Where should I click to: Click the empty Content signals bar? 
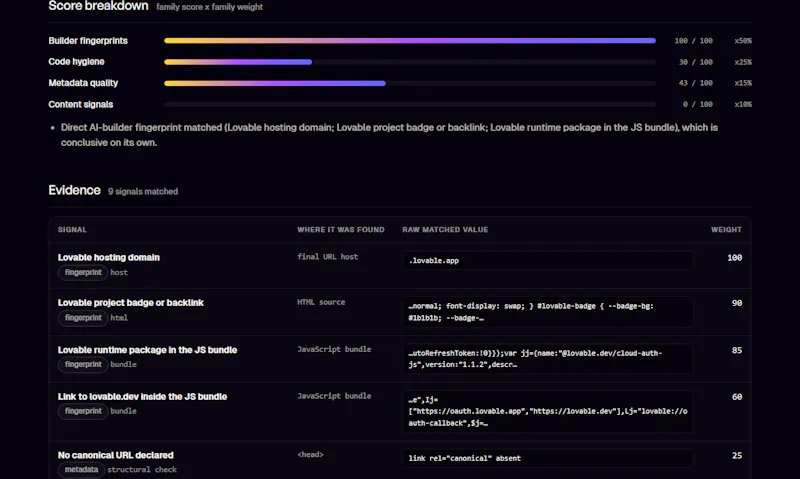coord(410,104)
